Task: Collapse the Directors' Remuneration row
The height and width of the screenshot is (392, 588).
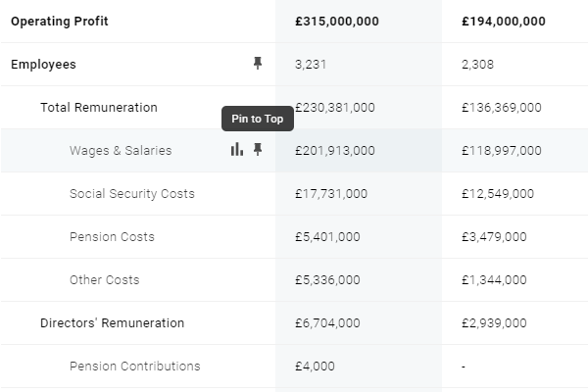Action: pyautogui.click(x=112, y=323)
